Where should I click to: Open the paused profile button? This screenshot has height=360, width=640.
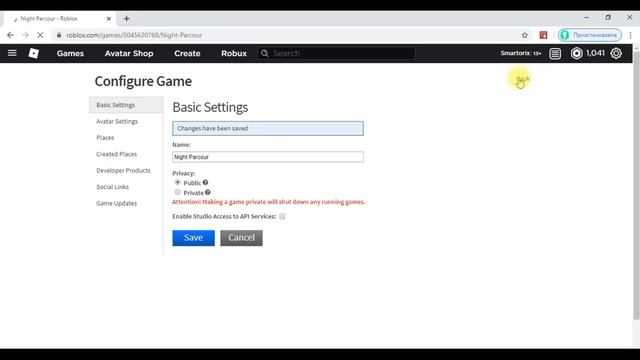coord(589,35)
